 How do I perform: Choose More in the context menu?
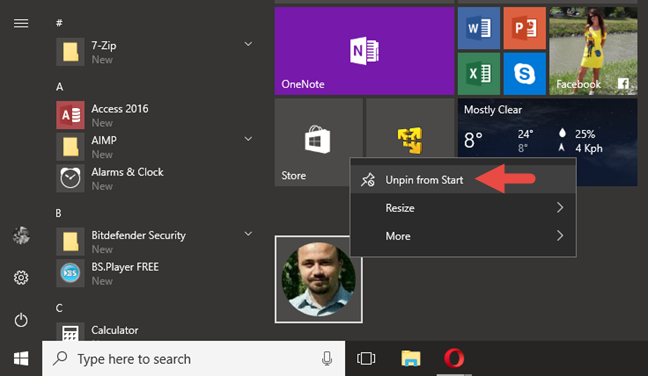(463, 236)
